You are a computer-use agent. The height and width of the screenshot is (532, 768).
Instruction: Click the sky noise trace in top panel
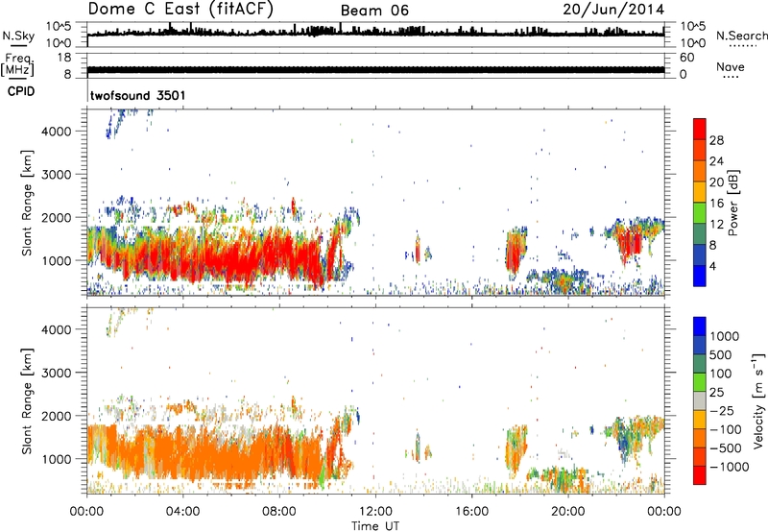click(375, 33)
